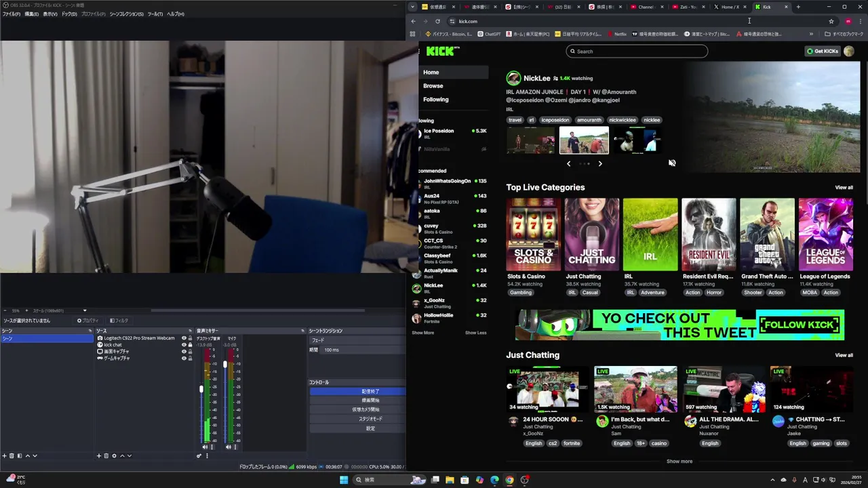Lock the ゲームキャプチャ source

(190, 358)
